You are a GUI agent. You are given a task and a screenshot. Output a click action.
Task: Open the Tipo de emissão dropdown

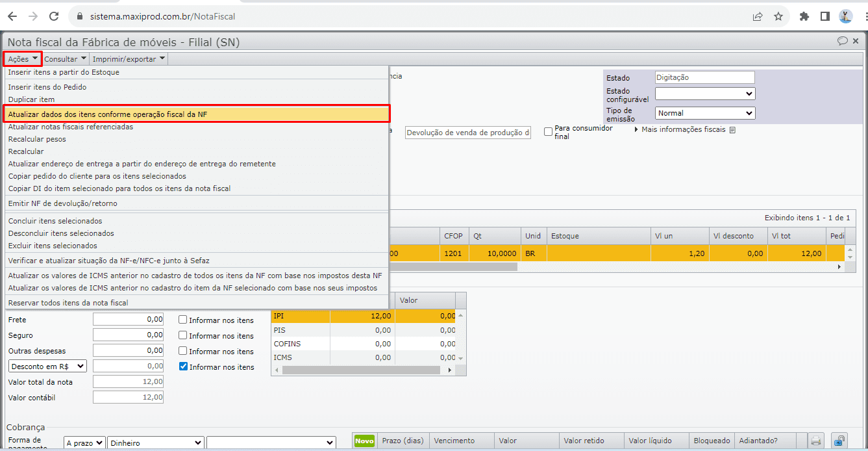pos(705,113)
